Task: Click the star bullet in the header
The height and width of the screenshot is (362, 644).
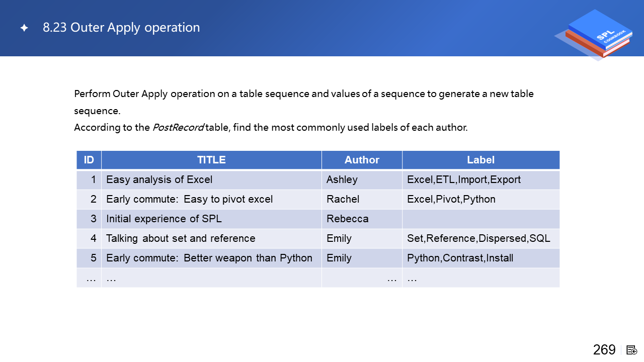Action: [24, 28]
